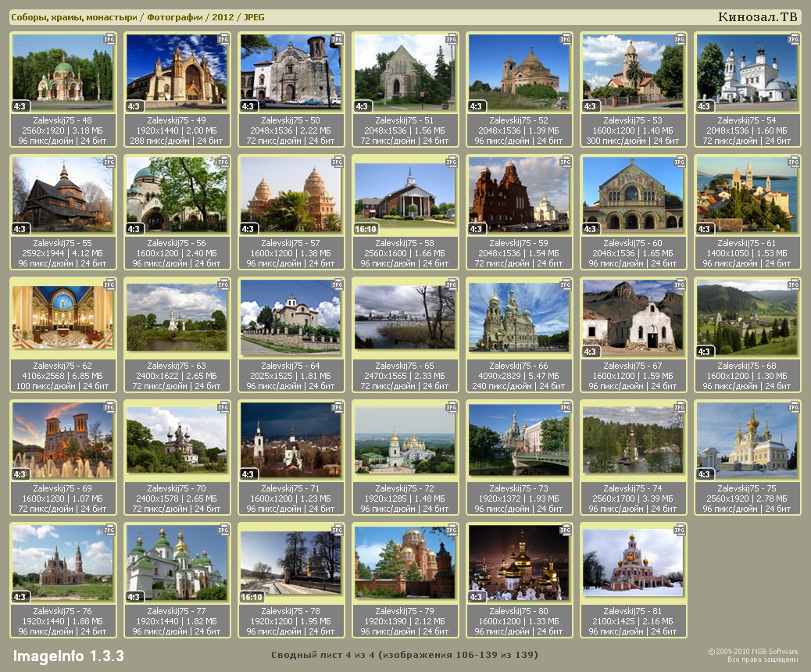Click the 4:3 ratio badge on Zalevskij75 - 49
The width and height of the screenshot is (811, 672).
click(x=134, y=106)
